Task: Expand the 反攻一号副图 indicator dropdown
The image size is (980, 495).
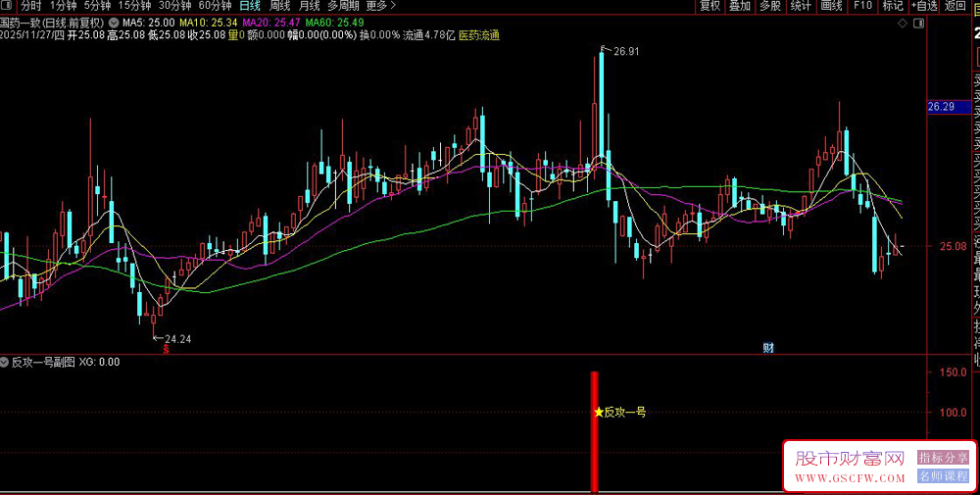Action: click(x=5, y=362)
